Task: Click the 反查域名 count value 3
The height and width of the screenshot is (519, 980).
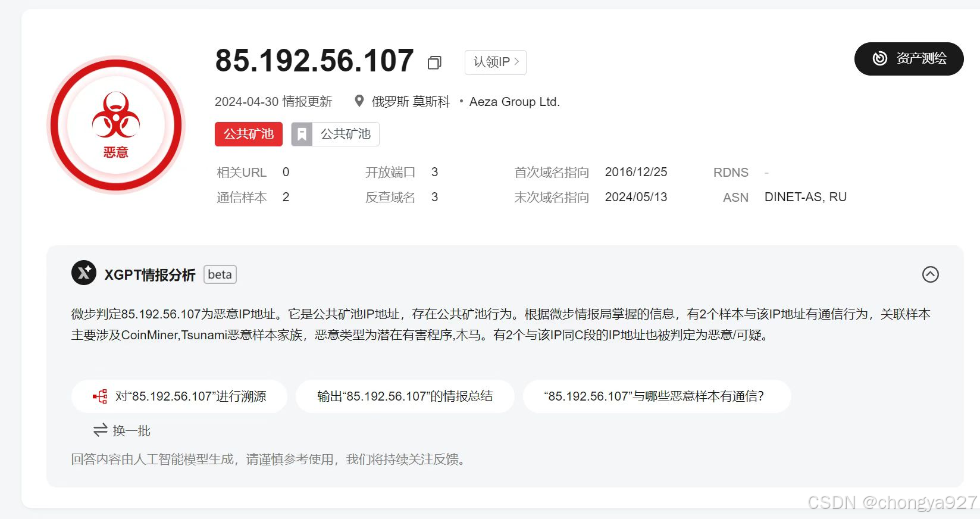Action: [x=434, y=197]
